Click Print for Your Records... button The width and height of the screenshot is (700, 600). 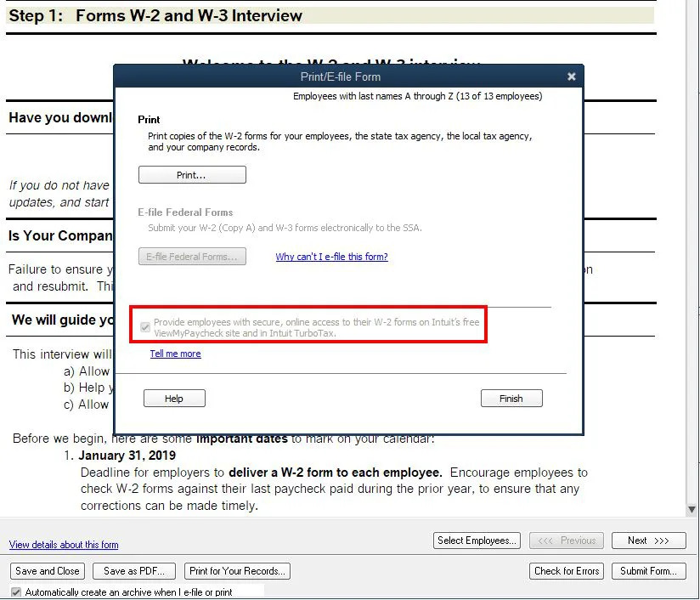tap(238, 571)
